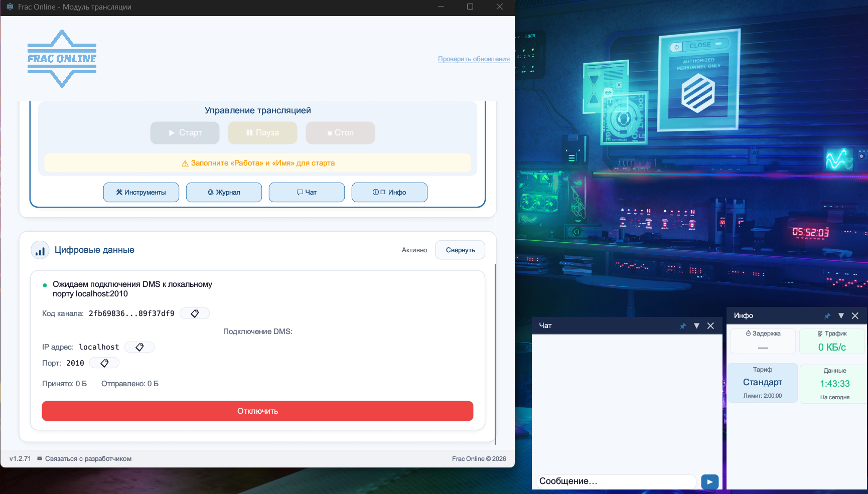The width and height of the screenshot is (868, 494).
Task: Open the Журнал panel
Action: coord(224,193)
